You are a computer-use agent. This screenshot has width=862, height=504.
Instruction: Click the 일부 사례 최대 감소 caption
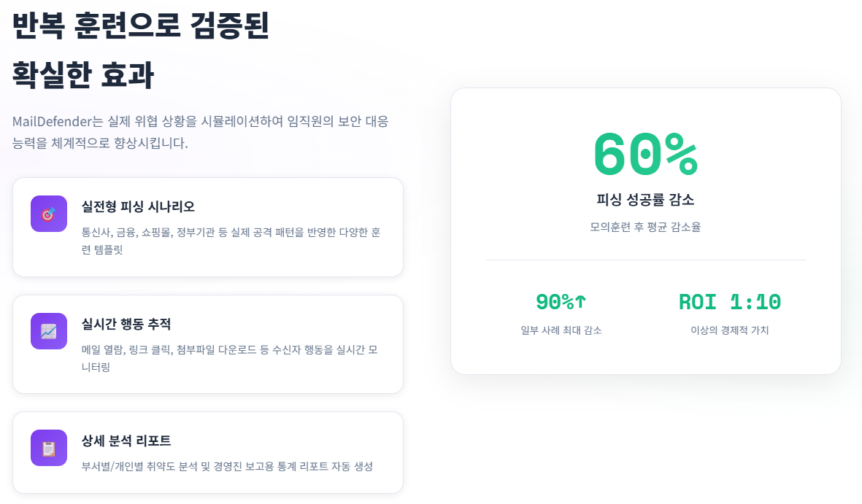[561, 330]
